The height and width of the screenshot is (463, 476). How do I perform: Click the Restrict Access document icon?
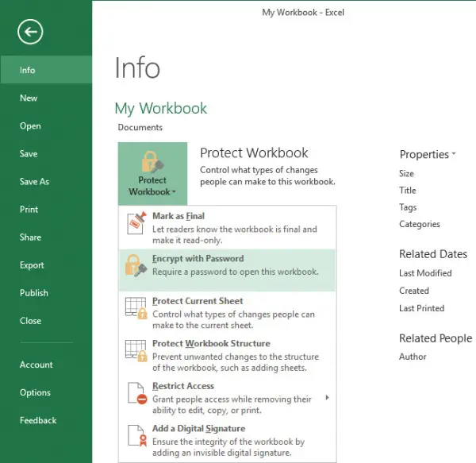click(x=137, y=393)
